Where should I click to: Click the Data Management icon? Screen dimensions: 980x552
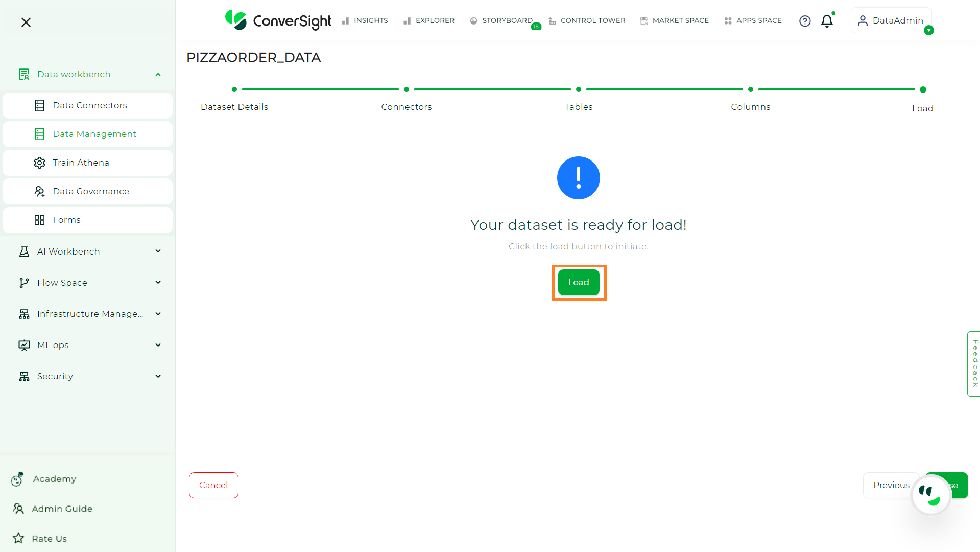click(x=39, y=134)
